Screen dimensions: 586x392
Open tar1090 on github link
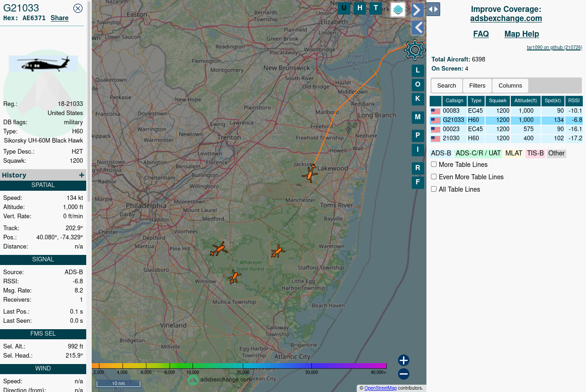point(554,47)
